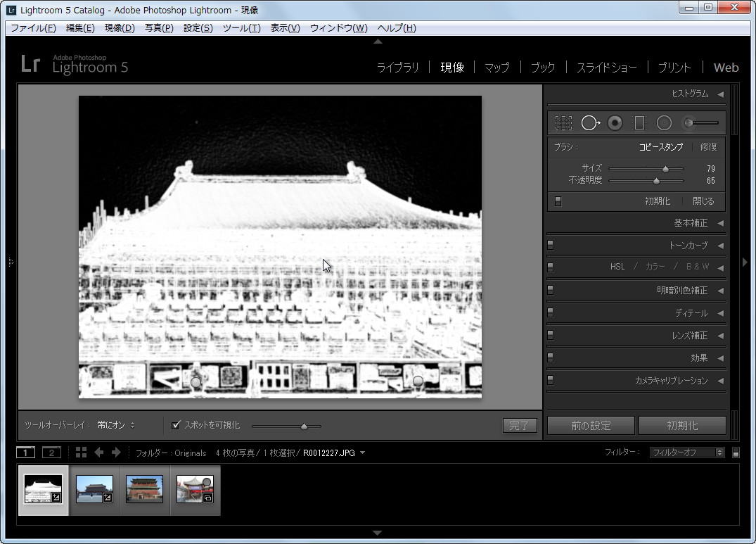The image size is (756, 544).
Task: Uncheck スポットを可視化 checkbox
Action: coord(176,425)
